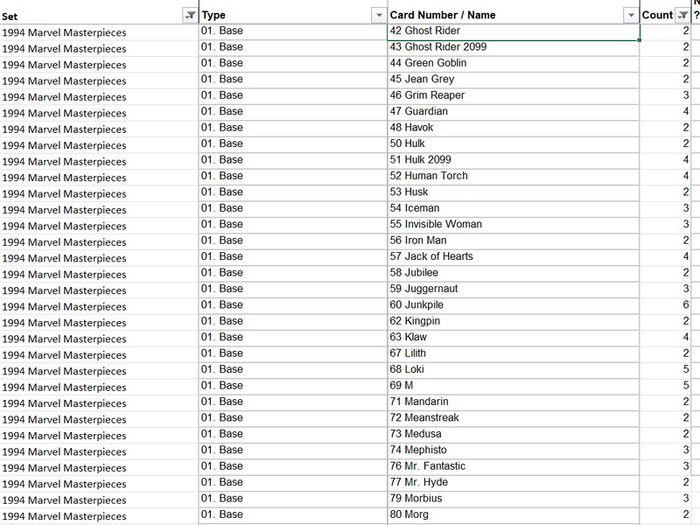
Task: Select cell '57 Jack of Hearts'
Action: coord(513,257)
